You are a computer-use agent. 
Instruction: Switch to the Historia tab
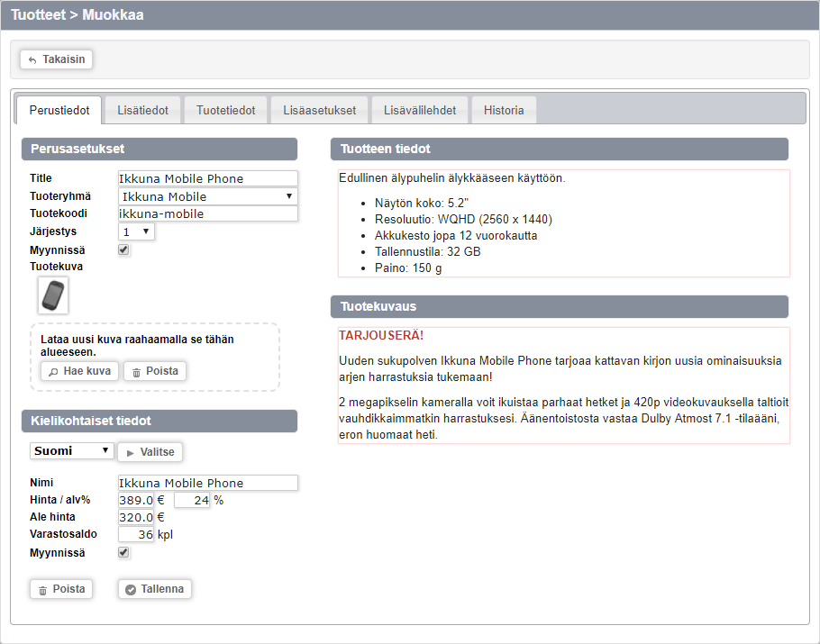(x=504, y=111)
